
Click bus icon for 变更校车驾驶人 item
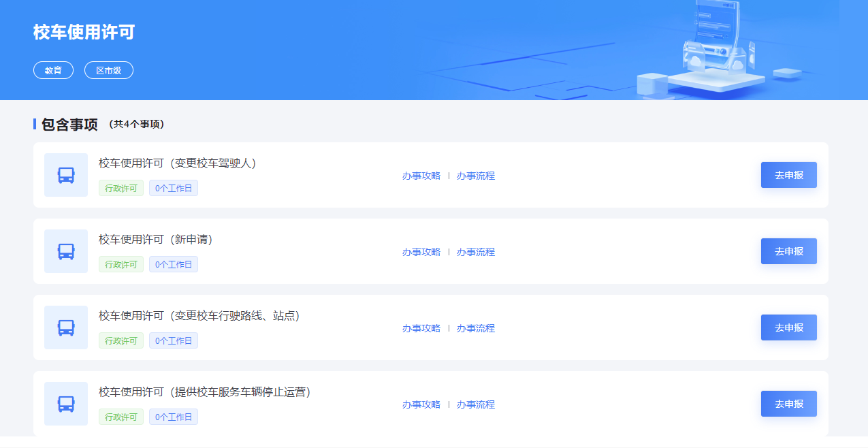pos(66,175)
